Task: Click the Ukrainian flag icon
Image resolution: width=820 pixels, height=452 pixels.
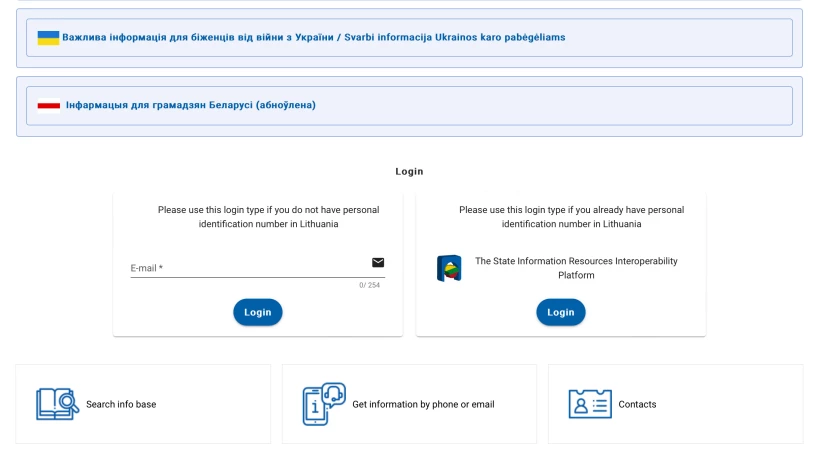Action: click(48, 38)
